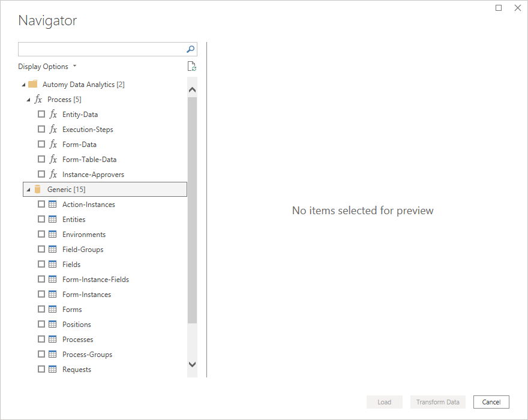Click the folder icon for Automy Data Analytics

(x=32, y=84)
